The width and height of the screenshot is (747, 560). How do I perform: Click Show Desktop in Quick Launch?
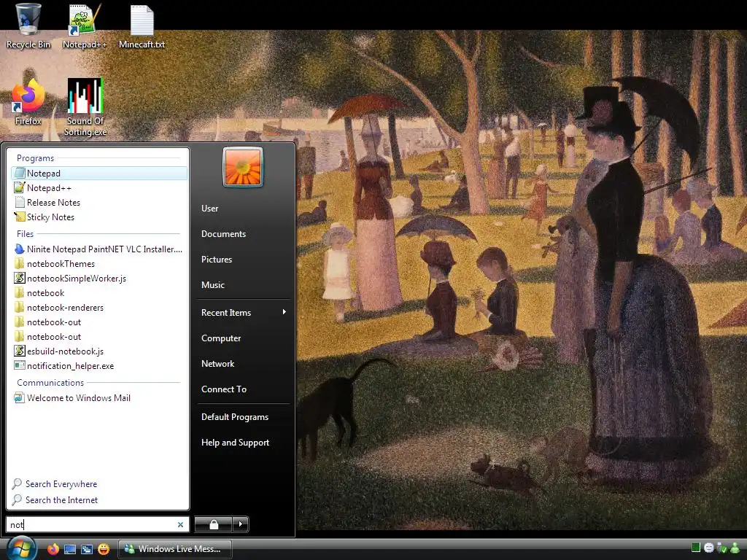tap(70, 549)
